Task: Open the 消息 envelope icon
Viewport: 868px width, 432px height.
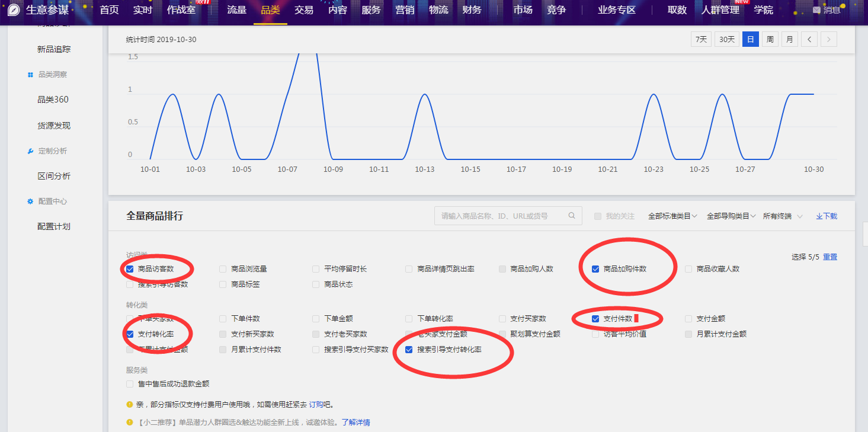Action: (x=816, y=10)
